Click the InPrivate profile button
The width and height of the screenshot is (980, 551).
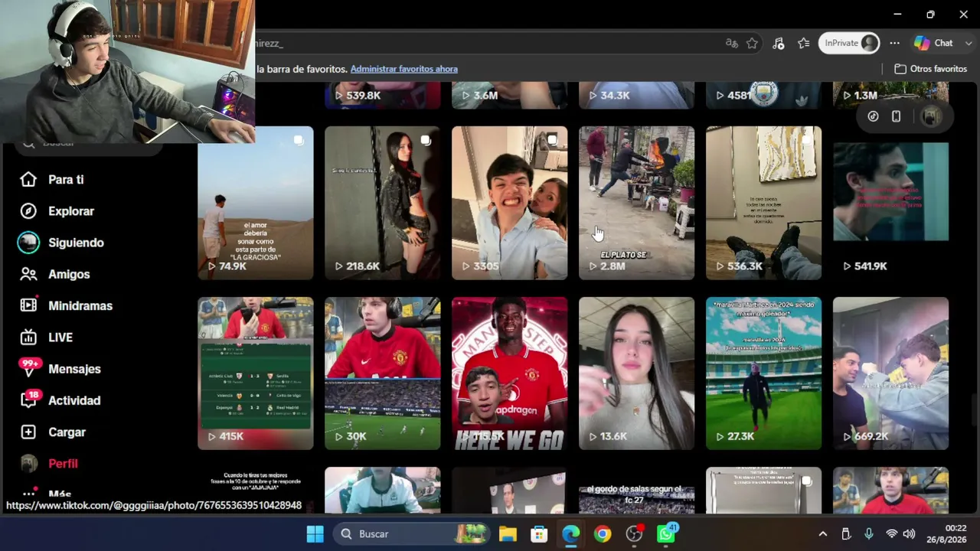pos(849,44)
